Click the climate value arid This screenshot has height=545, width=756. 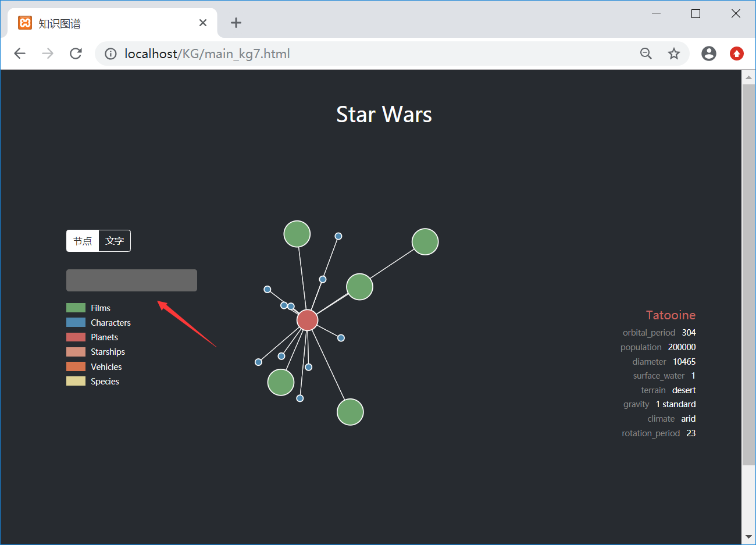[x=689, y=419]
